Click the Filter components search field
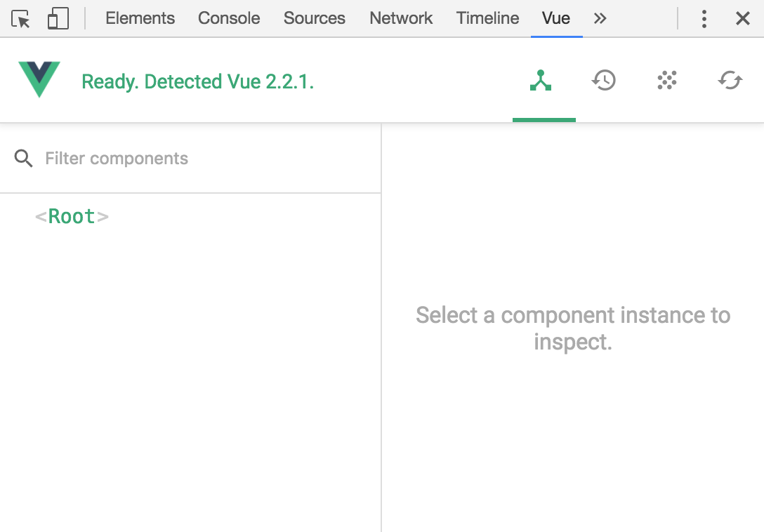The height and width of the screenshot is (532, 764). (x=190, y=159)
